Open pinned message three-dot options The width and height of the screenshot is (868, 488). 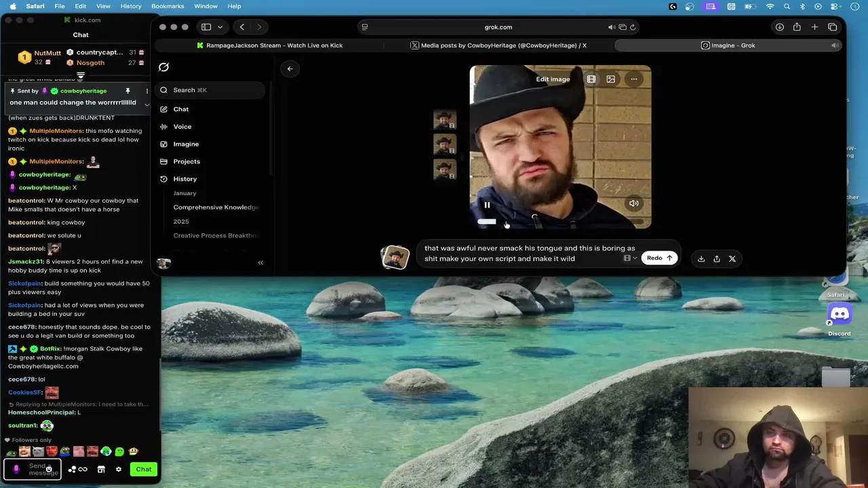pos(146,91)
